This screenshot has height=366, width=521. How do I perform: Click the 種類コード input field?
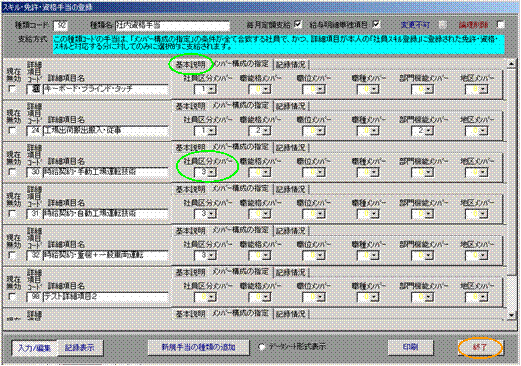click(x=60, y=25)
